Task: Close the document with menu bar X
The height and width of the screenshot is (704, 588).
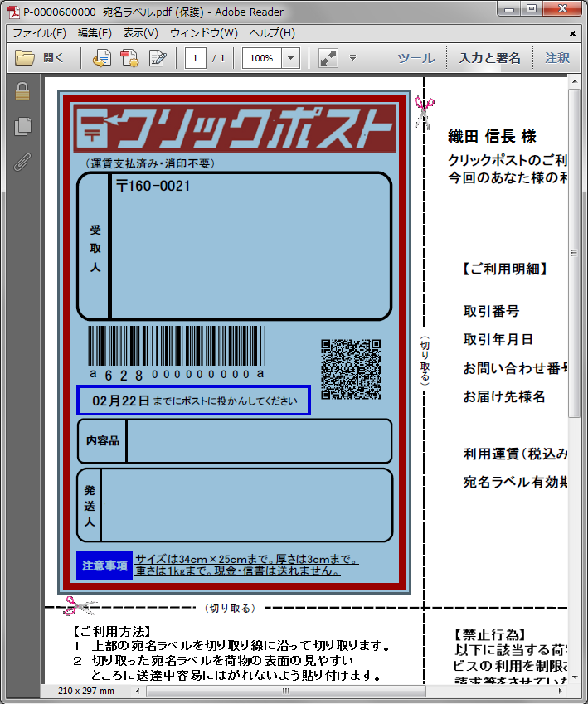Action: coord(572,33)
